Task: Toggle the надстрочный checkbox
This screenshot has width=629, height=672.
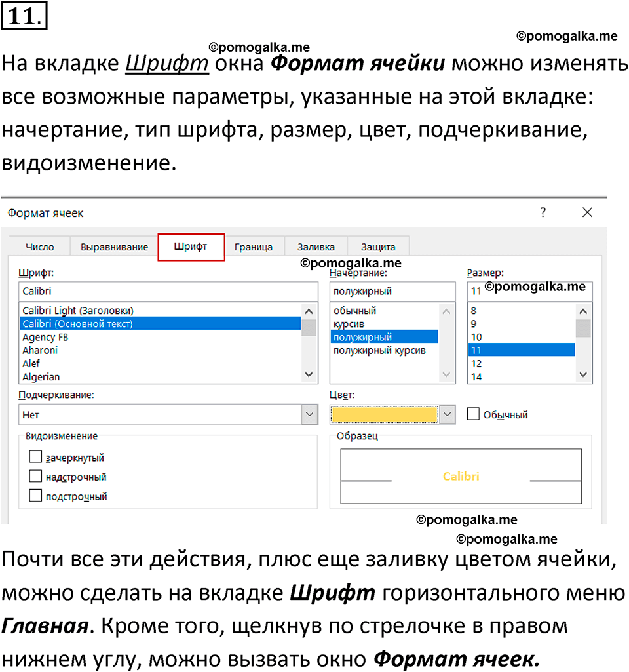Action: (35, 476)
